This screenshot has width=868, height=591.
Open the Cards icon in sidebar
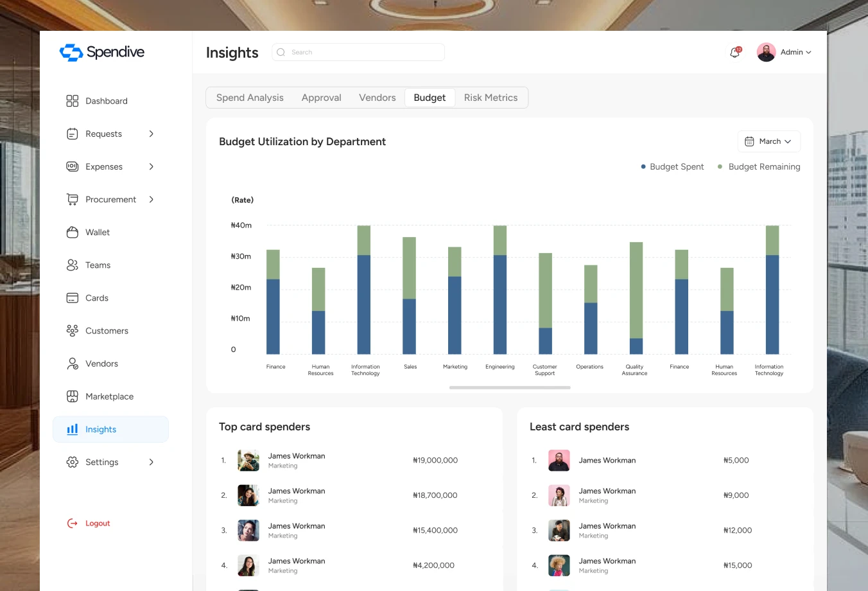coord(73,298)
